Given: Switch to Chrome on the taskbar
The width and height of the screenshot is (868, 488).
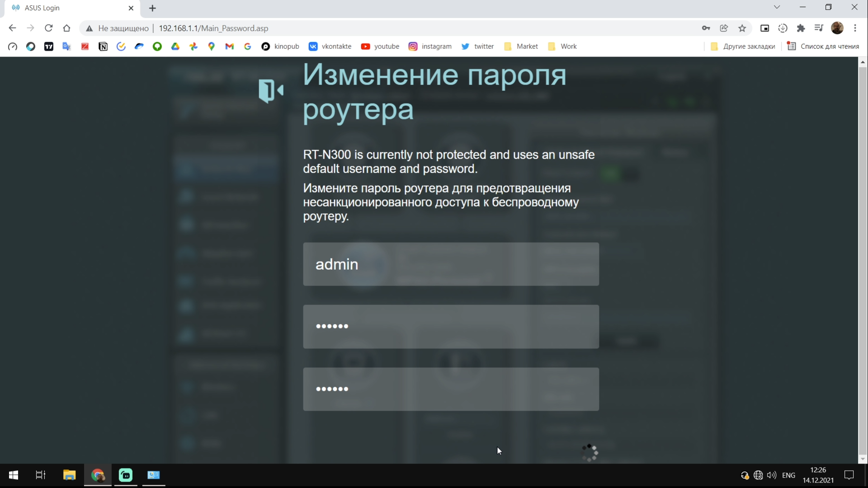Looking at the screenshot, I should (x=98, y=475).
